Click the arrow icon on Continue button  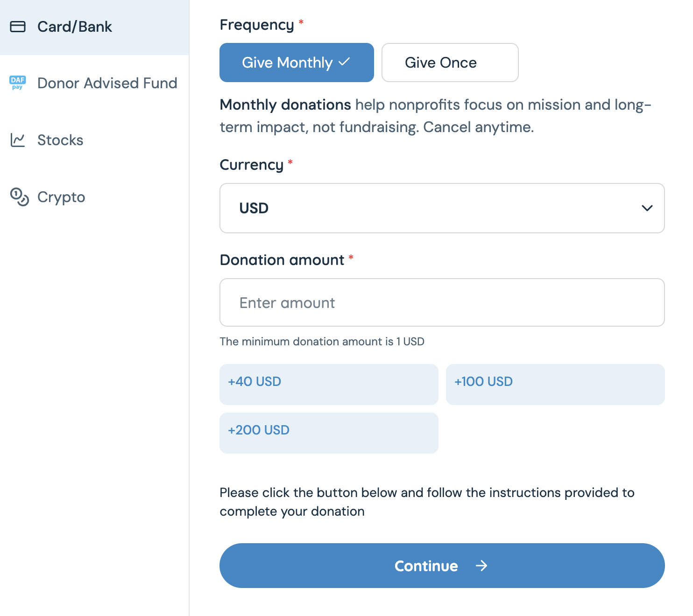coord(481,566)
